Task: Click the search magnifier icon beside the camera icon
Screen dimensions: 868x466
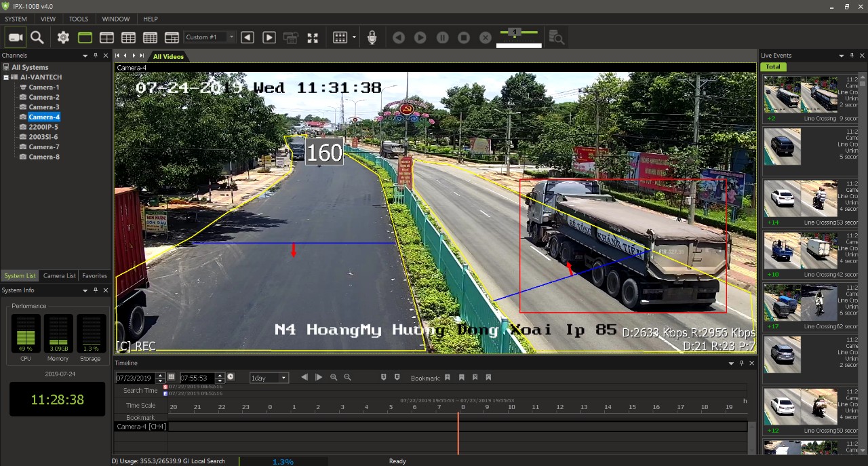Action: point(38,37)
